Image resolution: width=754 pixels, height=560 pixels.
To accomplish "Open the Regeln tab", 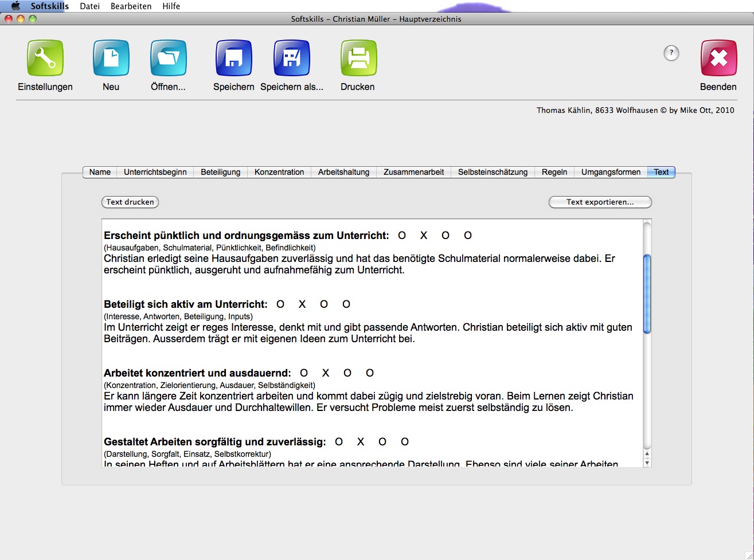I will click(x=554, y=172).
